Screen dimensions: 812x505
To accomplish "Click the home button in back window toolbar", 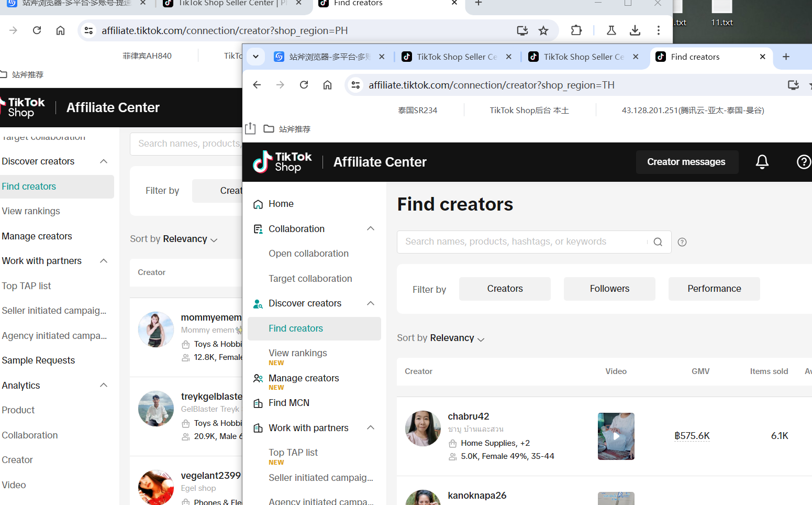I will pos(61,30).
